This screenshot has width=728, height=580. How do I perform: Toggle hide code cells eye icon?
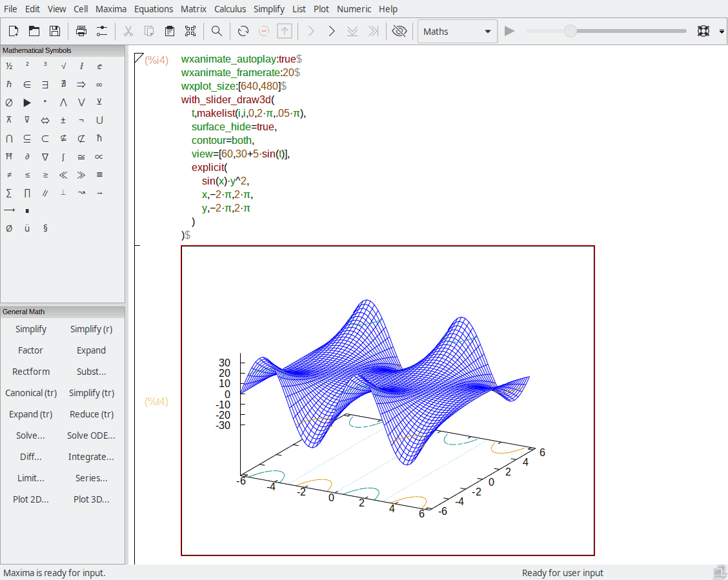tap(399, 31)
